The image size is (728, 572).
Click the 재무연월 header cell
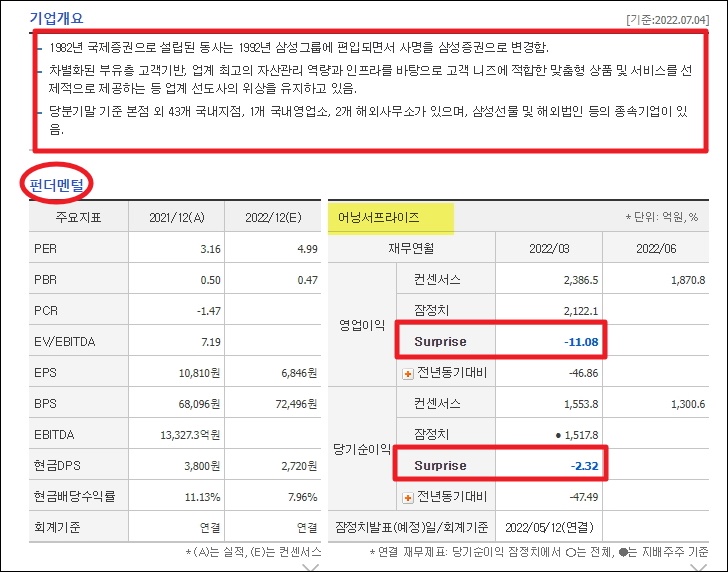[x=411, y=248]
